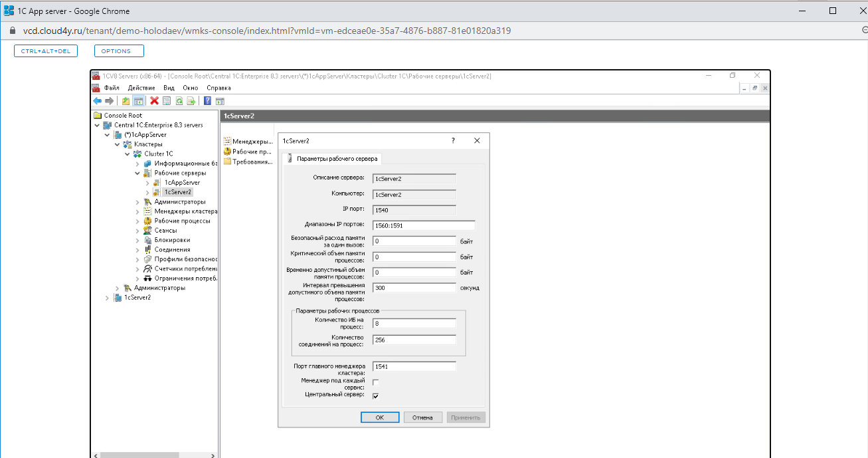The height and width of the screenshot is (458, 868).
Task: Click the tree pane horizontal scrollbar right arrow
Action: pyautogui.click(x=213, y=455)
